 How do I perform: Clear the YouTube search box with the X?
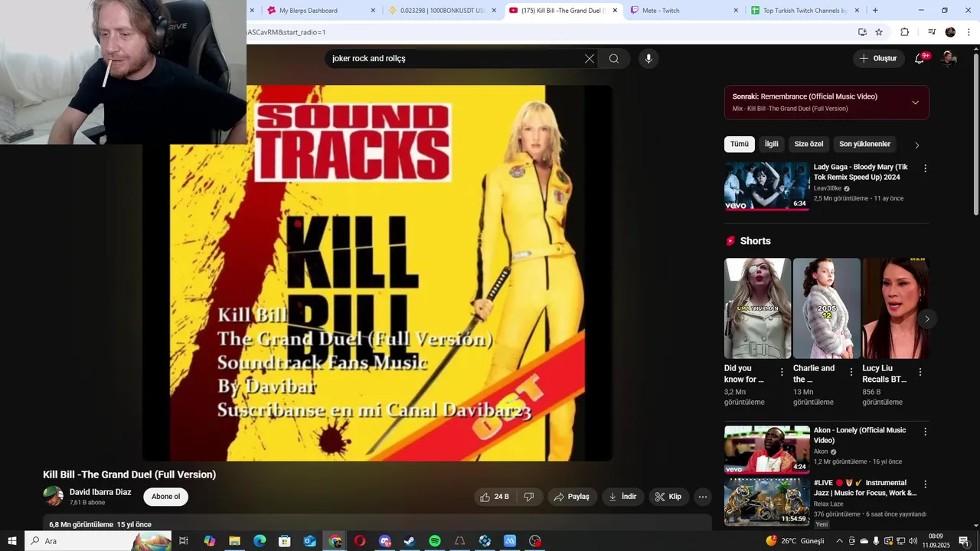590,59
